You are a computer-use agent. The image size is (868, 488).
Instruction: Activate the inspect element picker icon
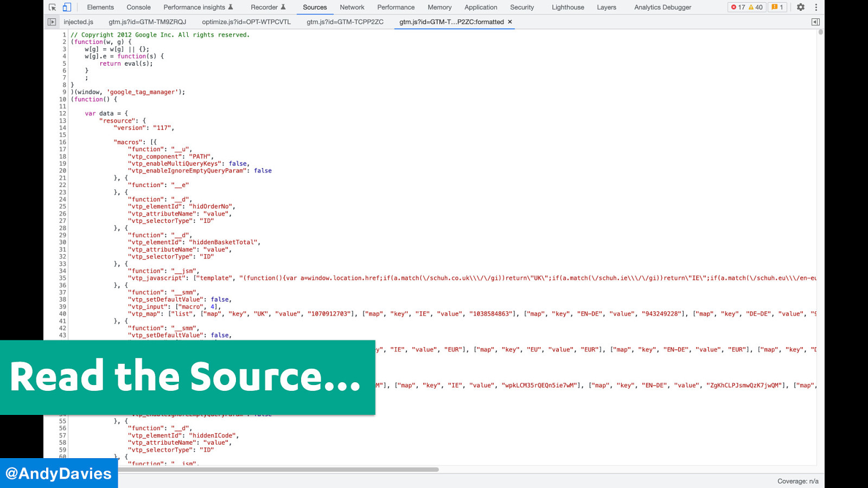[x=53, y=7]
